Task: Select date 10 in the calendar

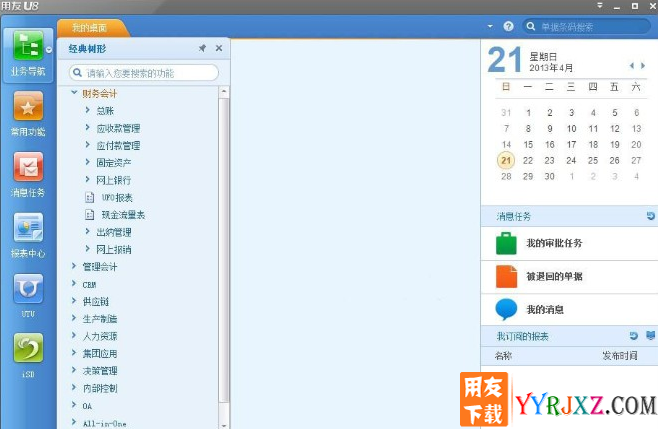Action: [x=571, y=128]
